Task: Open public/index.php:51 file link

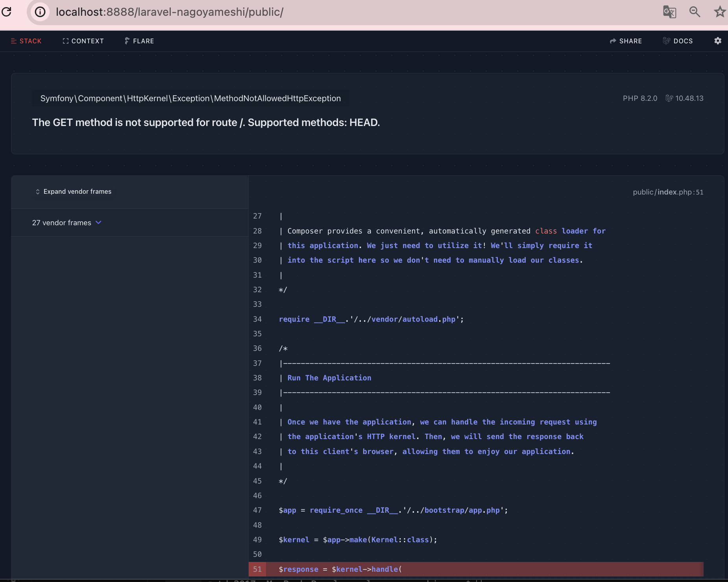Action: 668,192
